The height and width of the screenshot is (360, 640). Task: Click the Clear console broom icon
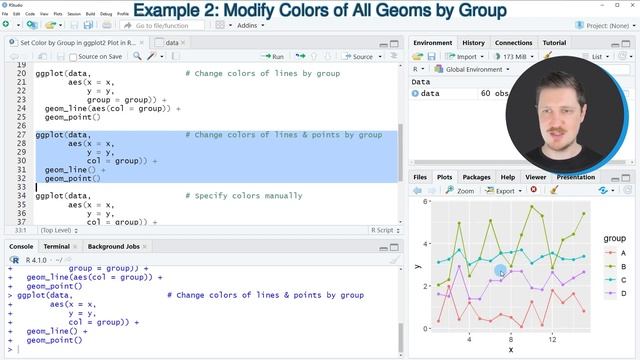(x=394, y=260)
